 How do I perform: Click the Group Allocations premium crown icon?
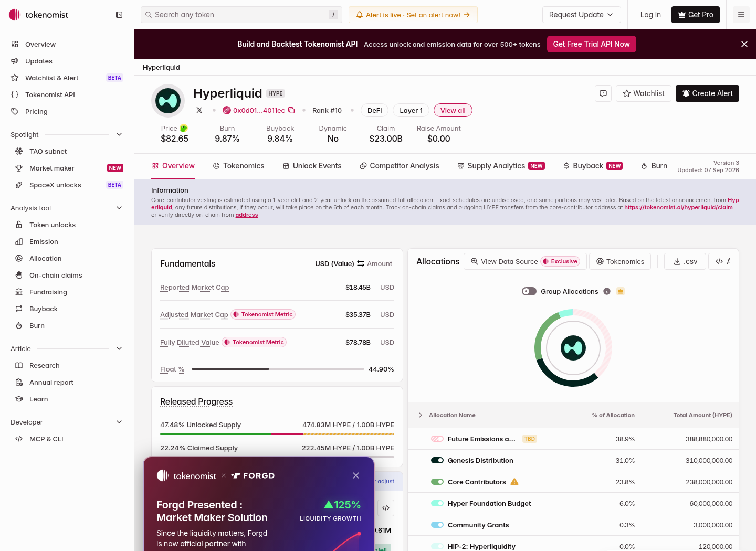point(621,291)
